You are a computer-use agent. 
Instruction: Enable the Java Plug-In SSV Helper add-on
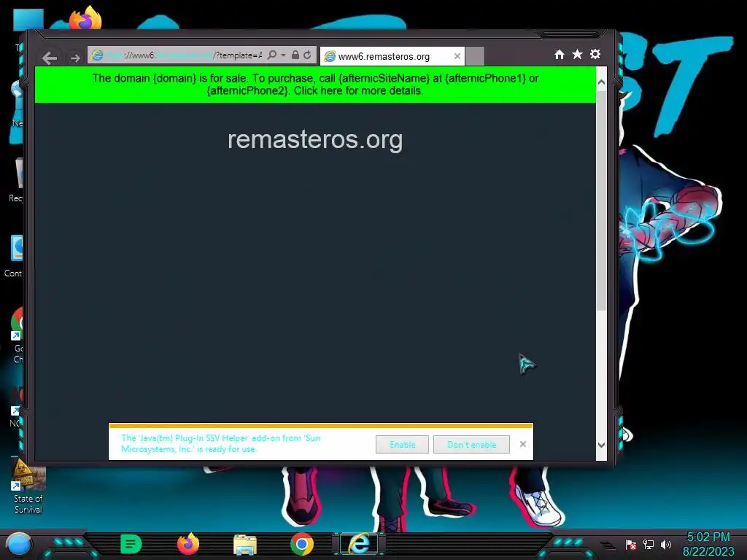(x=402, y=444)
